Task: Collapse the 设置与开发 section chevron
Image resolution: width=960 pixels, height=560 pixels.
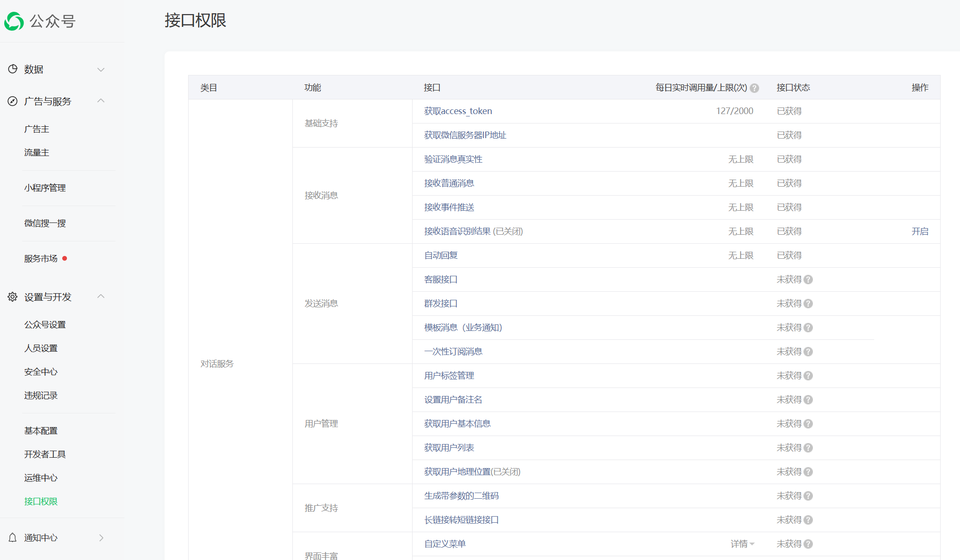Action: (x=101, y=296)
